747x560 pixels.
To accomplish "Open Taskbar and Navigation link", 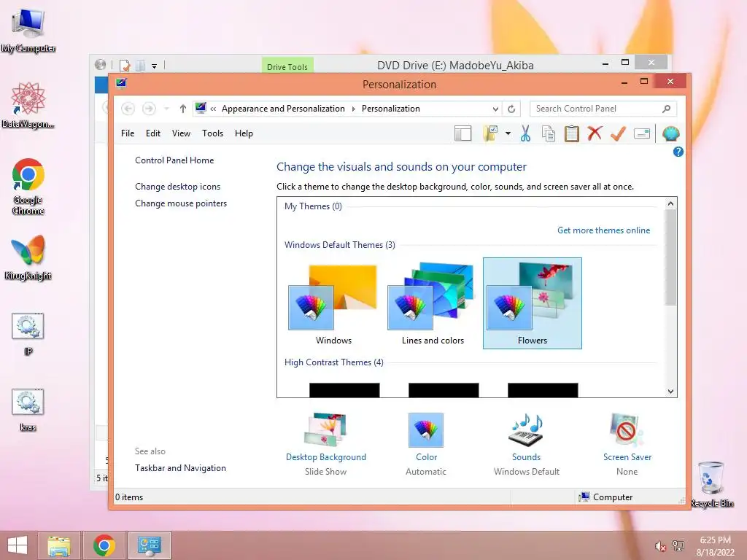I will [x=181, y=468].
